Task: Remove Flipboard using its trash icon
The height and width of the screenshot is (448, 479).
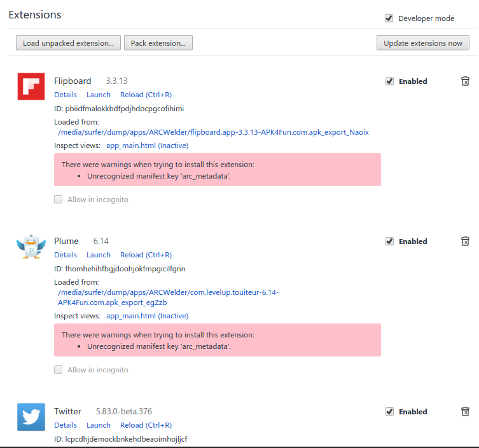Action: coord(465,81)
